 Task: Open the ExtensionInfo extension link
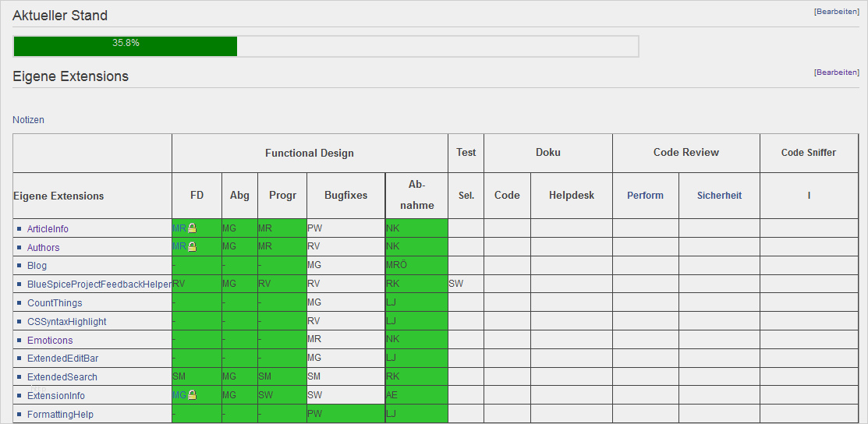(56, 396)
